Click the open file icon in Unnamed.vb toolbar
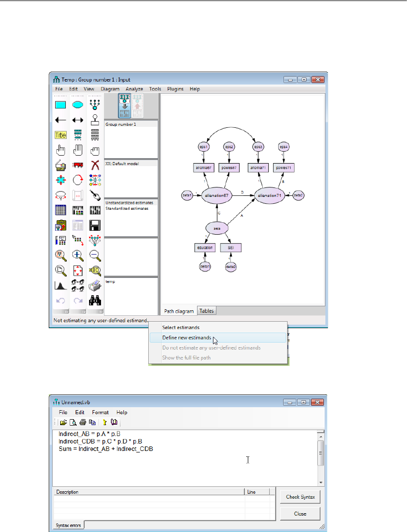The height and width of the screenshot is (532, 407). tap(63, 423)
